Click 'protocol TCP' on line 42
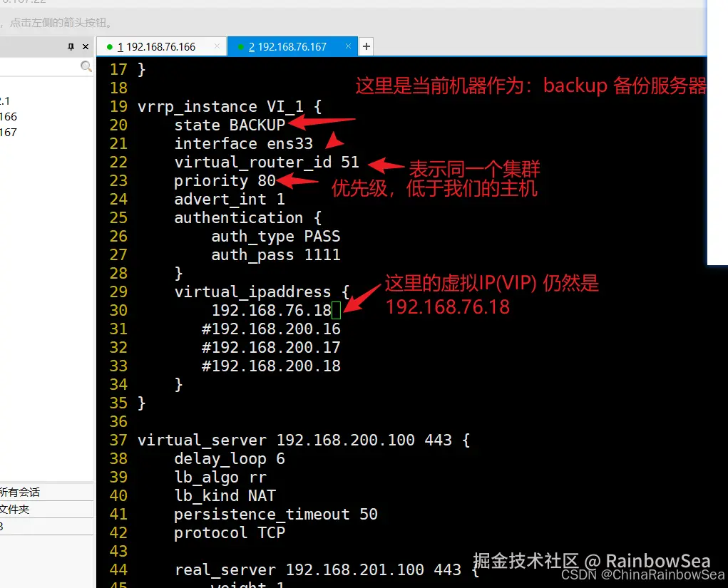728x588 pixels. tap(230, 533)
